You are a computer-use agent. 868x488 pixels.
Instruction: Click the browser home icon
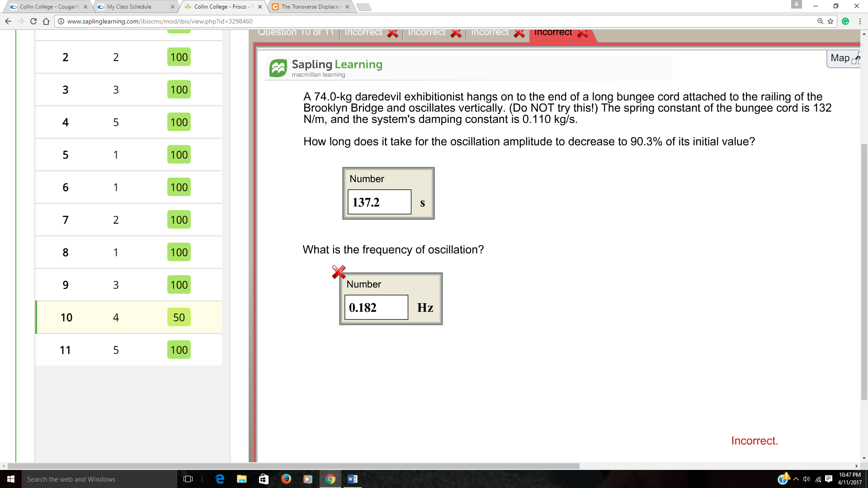(46, 21)
